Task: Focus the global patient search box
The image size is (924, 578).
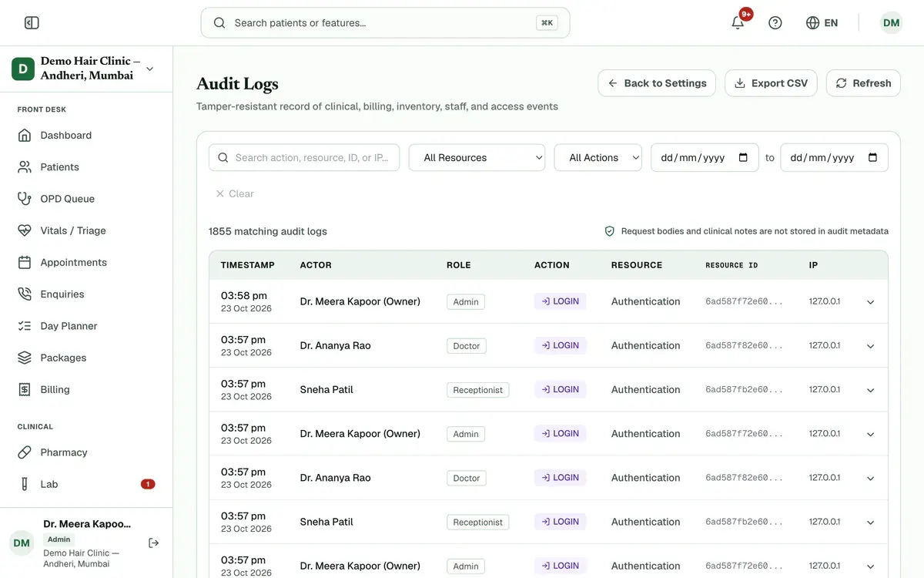Action: tap(385, 23)
